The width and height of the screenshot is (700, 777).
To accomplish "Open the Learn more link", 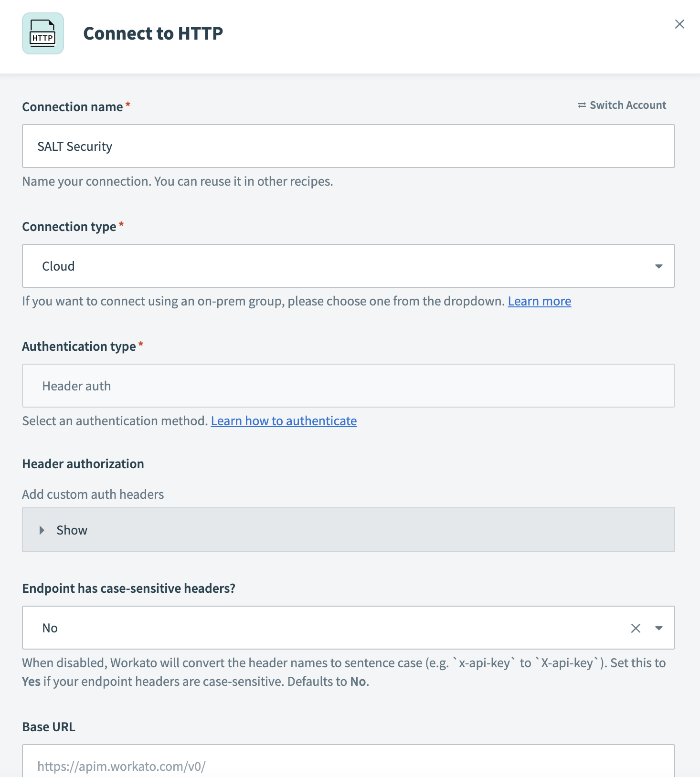I will (x=539, y=301).
